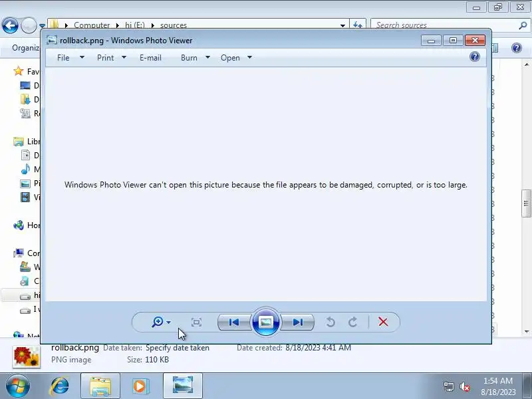The image size is (532, 399).
Task: Rotate the picture clockwise
Action: pyautogui.click(x=353, y=322)
